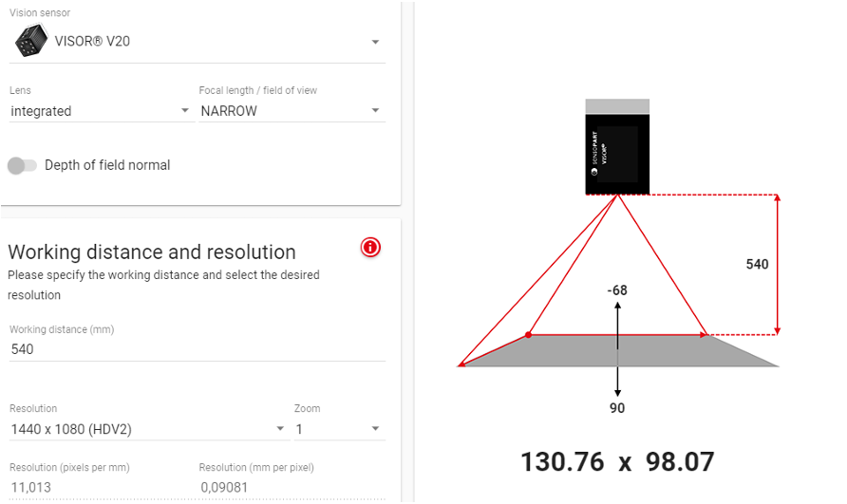Image resolution: width=847 pixels, height=504 pixels.
Task: Click the red dot on the field of view
Action: click(528, 335)
